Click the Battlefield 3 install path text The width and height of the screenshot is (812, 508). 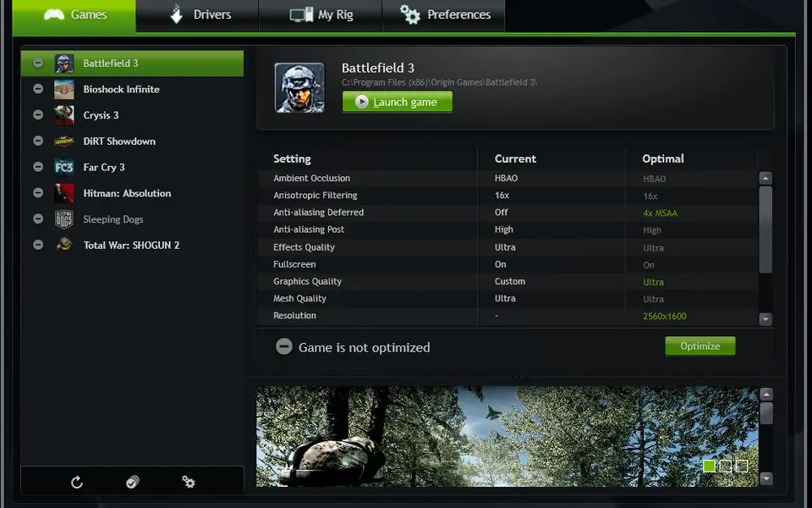pyautogui.click(x=439, y=82)
